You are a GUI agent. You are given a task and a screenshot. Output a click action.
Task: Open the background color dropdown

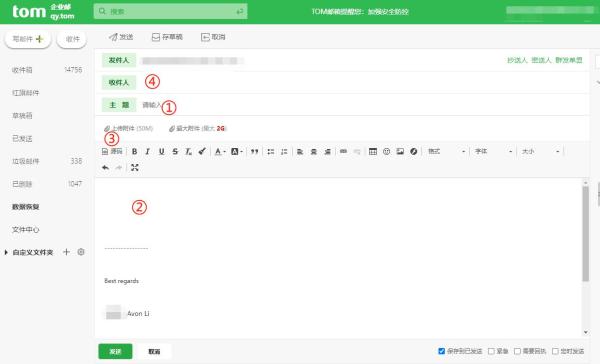click(237, 152)
